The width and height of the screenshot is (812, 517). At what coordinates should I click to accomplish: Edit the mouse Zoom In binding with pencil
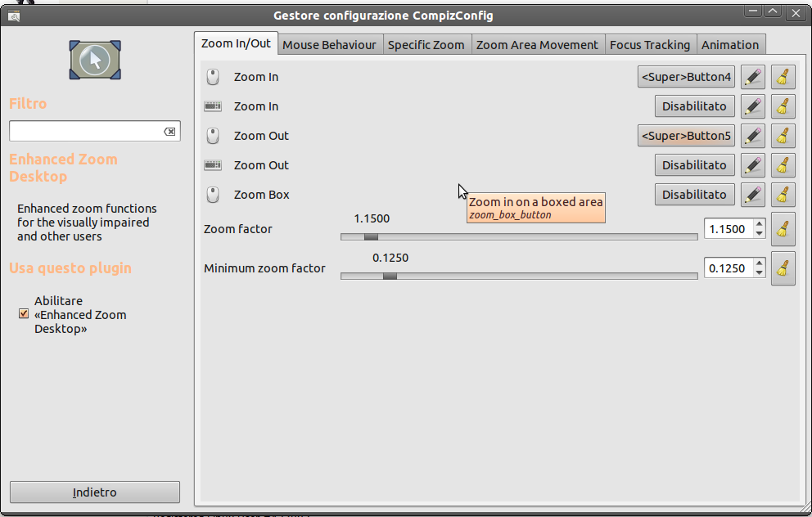point(753,77)
